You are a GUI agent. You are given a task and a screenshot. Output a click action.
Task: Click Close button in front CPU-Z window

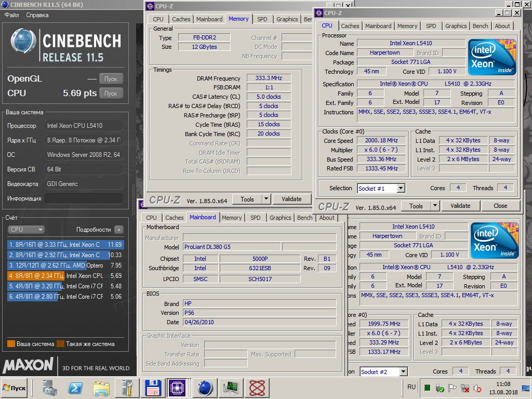tap(500, 206)
